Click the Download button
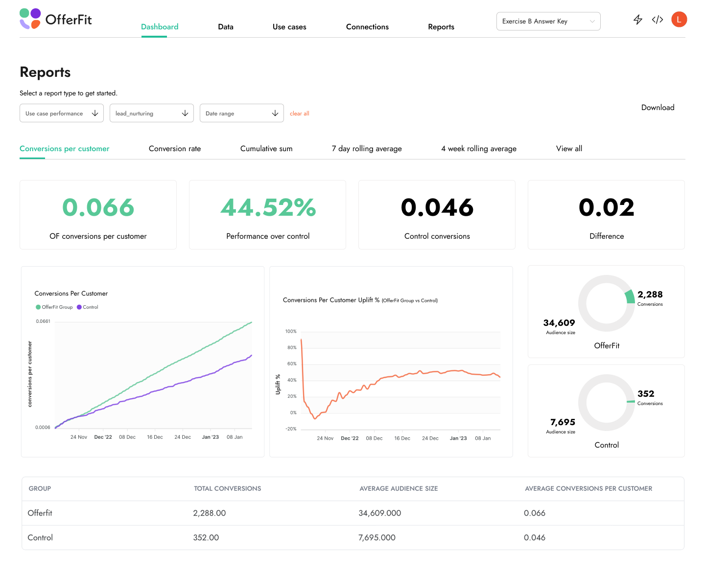 pyautogui.click(x=658, y=108)
